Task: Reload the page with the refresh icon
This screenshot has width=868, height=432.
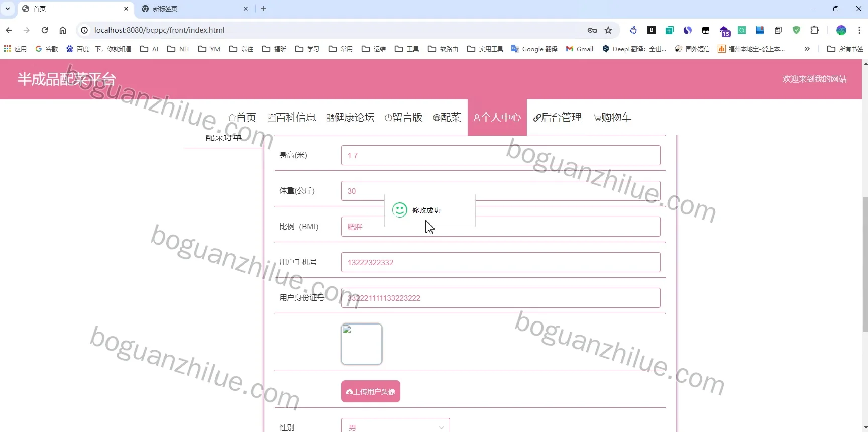Action: tap(45, 30)
